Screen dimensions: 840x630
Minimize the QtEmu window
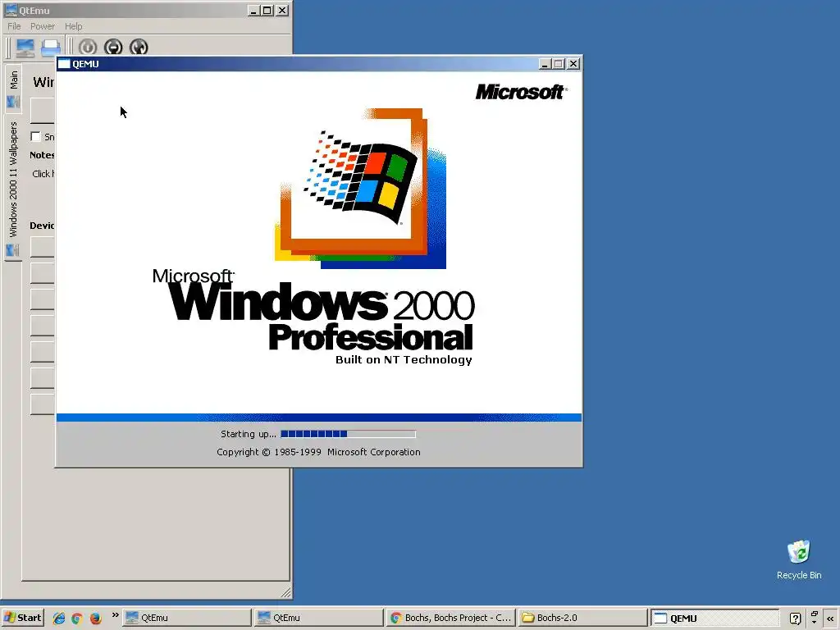[254, 10]
